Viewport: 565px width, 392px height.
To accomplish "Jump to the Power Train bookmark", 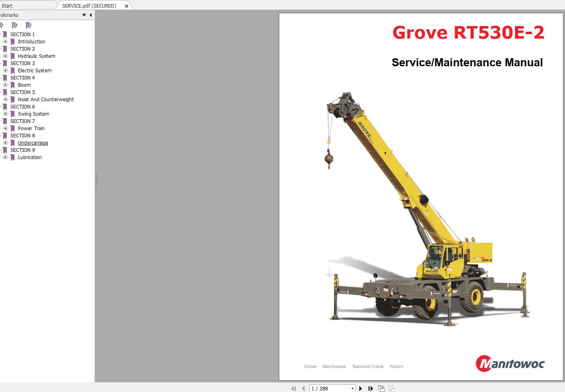I will point(31,129).
